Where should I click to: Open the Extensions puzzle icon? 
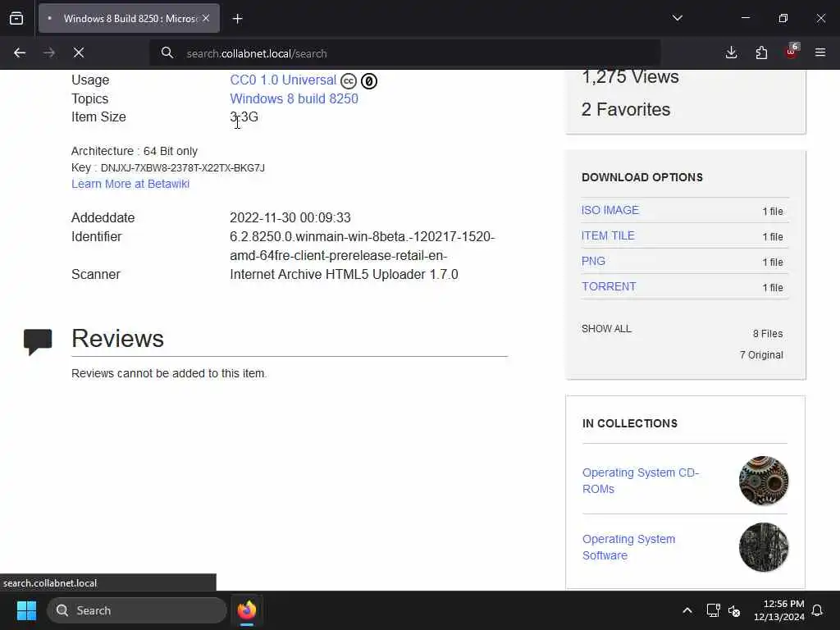coord(761,52)
